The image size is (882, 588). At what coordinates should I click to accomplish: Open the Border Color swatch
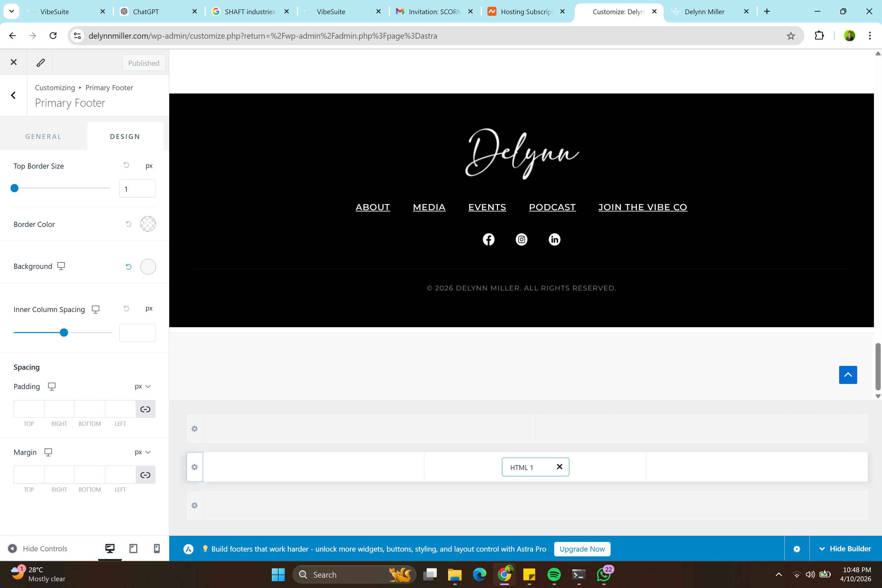pos(148,224)
